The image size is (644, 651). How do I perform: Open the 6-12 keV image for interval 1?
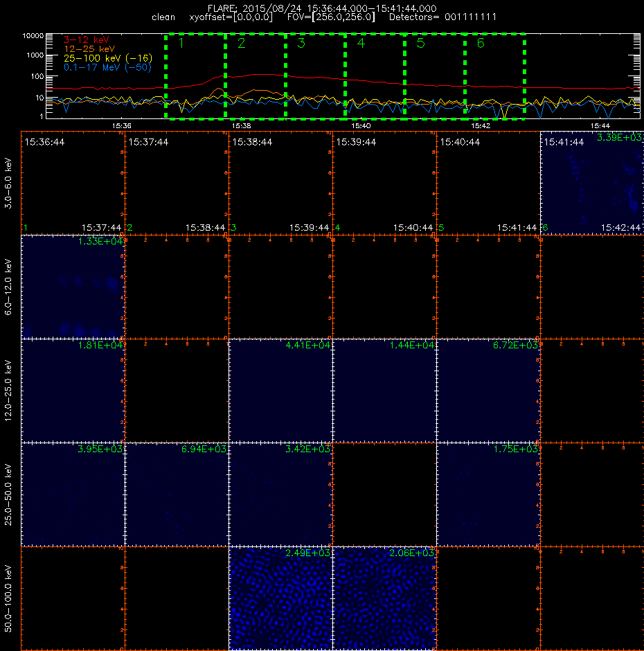(73, 287)
